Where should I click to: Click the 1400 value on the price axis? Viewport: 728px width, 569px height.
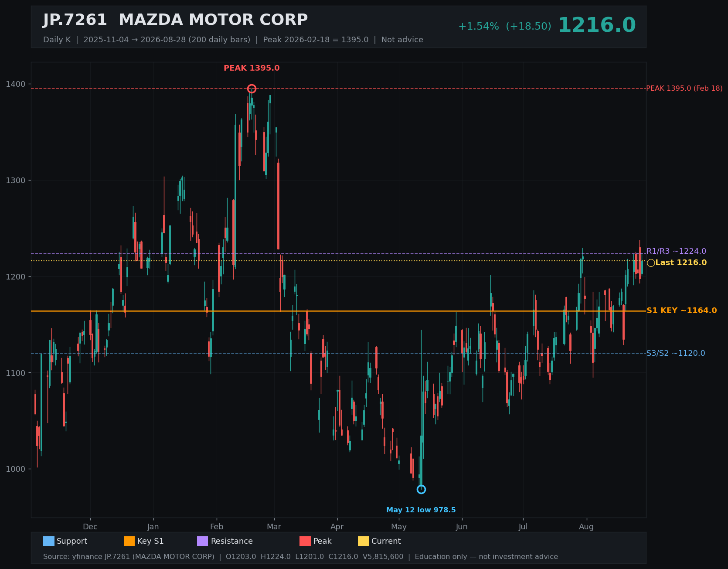click(16, 84)
